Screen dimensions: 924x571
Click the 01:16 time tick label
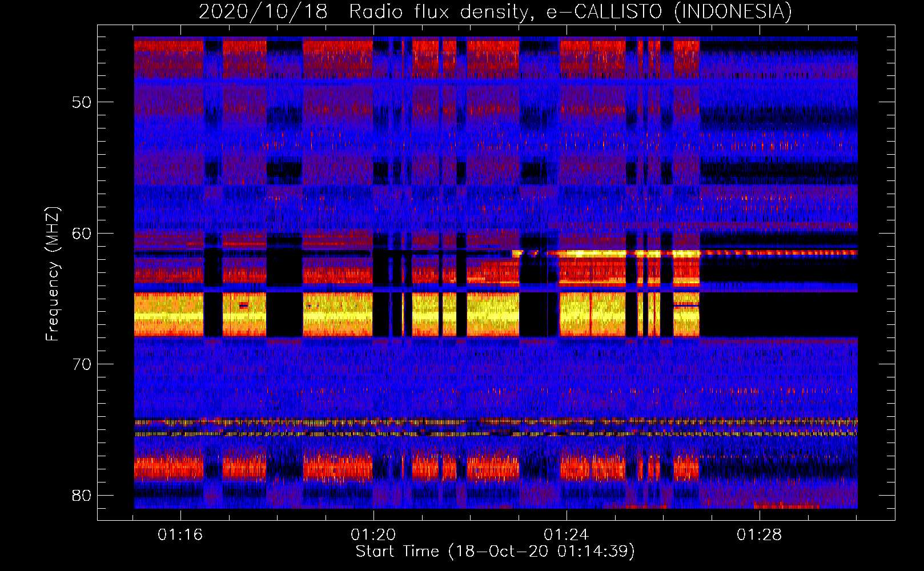(x=180, y=535)
